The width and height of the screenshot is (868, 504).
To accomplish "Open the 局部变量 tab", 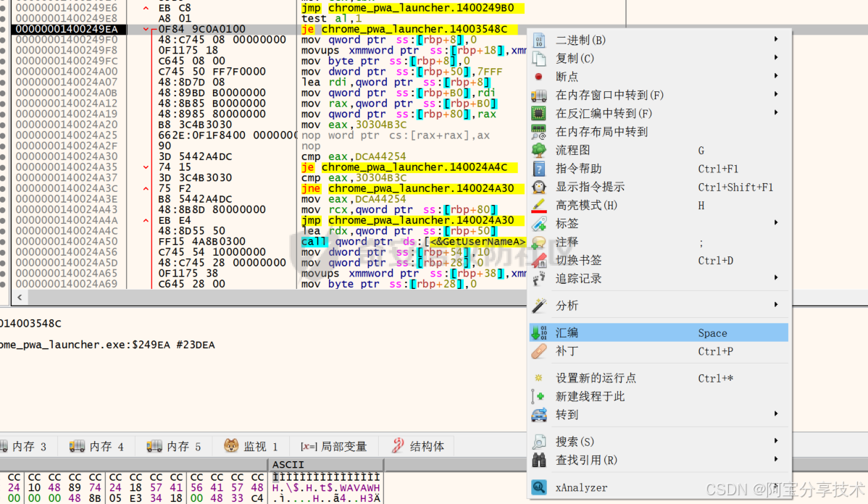I will coord(334,446).
